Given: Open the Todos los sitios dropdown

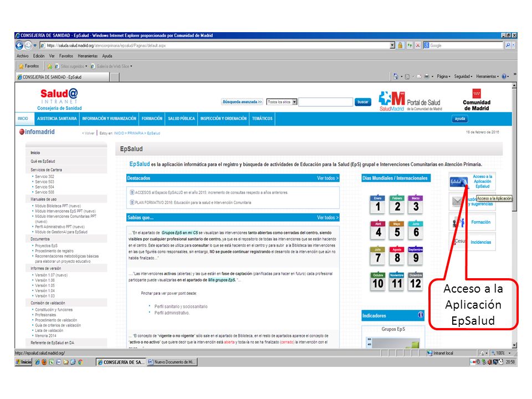Looking at the screenshot, I should pyautogui.click(x=282, y=102).
